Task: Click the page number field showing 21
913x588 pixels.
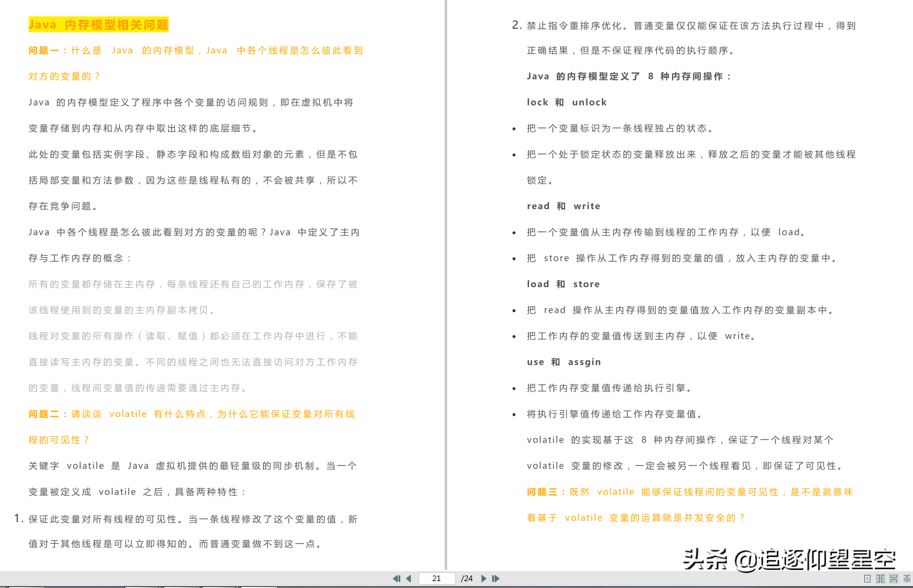Action: (437, 579)
